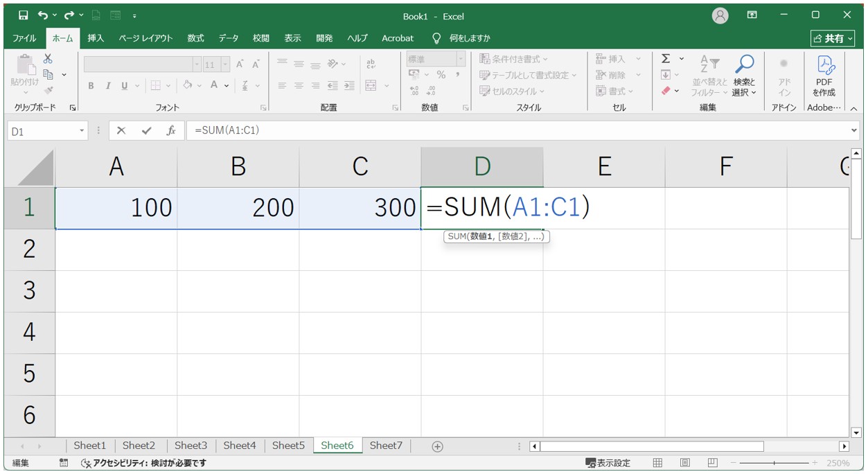Switch to Normal view in status bar
This screenshot has height=474, width=868.
point(658,463)
